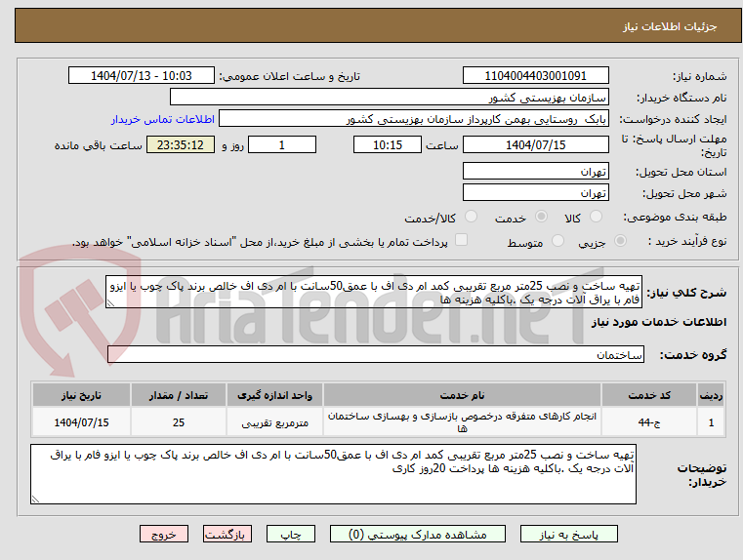Click مشاهده مدارک پیوستی (0) button
Image resolution: width=743 pixels, height=560 pixels.
418,534
